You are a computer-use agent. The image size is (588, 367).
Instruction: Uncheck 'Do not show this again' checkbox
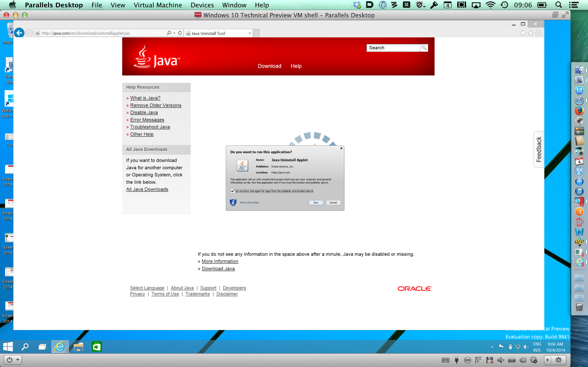(232, 191)
